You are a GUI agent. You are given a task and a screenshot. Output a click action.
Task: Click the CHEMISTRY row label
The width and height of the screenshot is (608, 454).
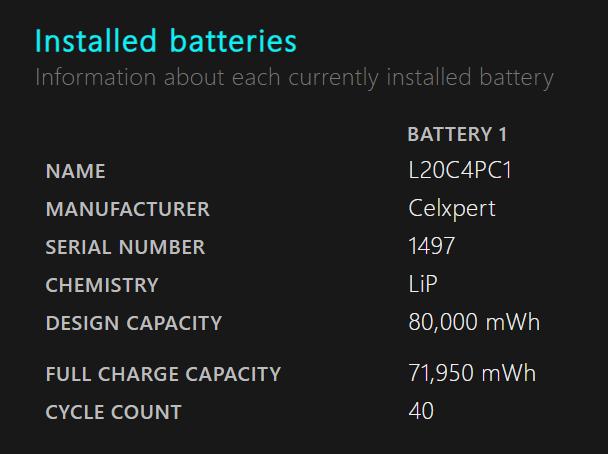102,286
